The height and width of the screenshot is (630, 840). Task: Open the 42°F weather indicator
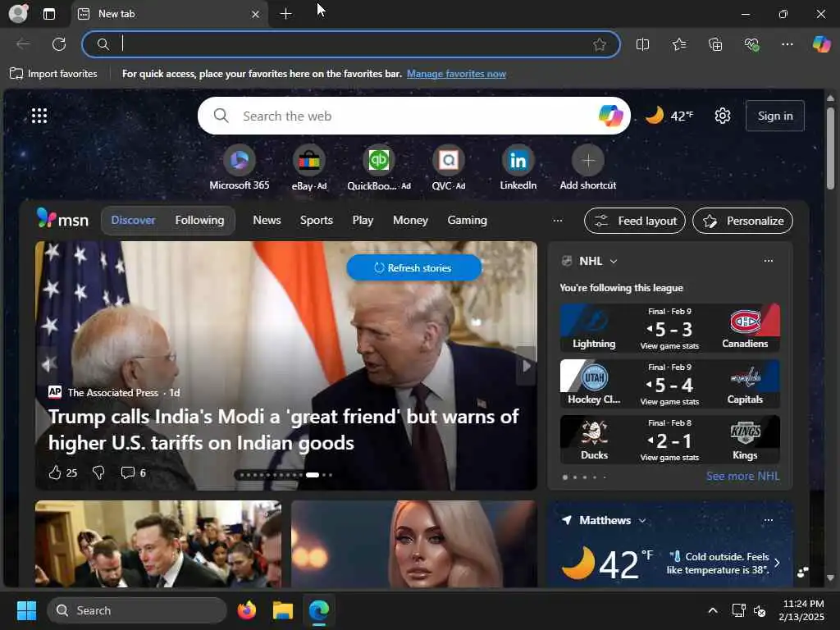click(669, 116)
